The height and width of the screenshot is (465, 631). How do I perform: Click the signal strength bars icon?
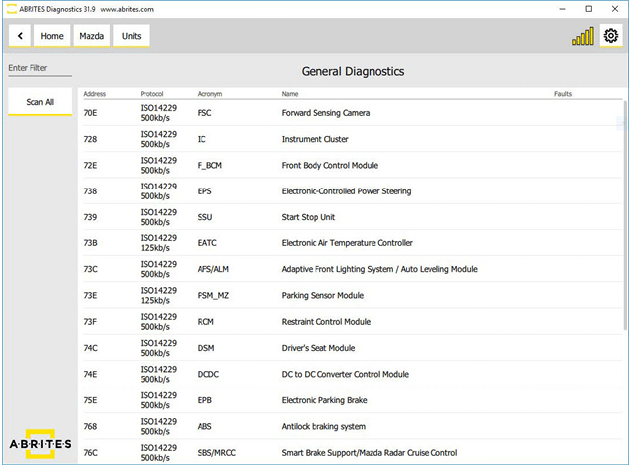point(582,36)
